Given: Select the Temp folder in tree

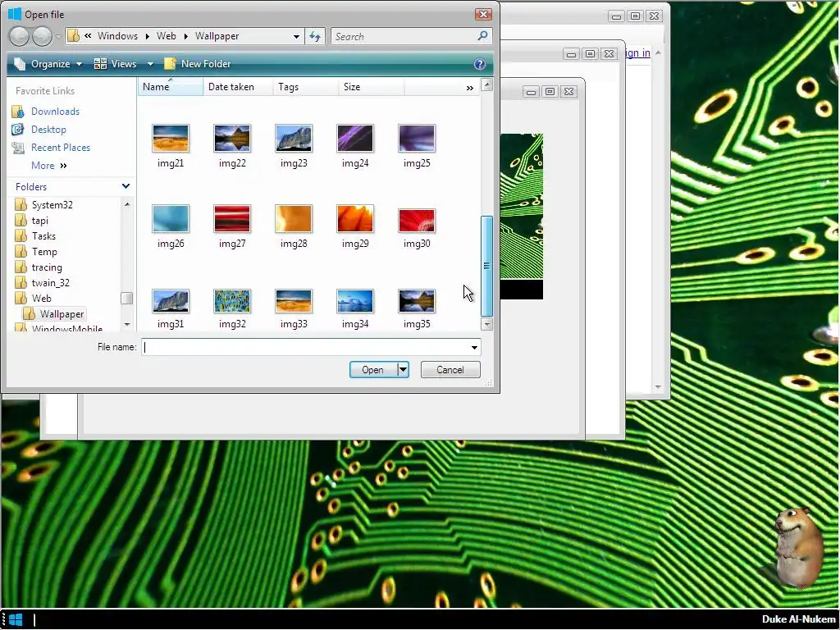Looking at the screenshot, I should click(36, 251).
